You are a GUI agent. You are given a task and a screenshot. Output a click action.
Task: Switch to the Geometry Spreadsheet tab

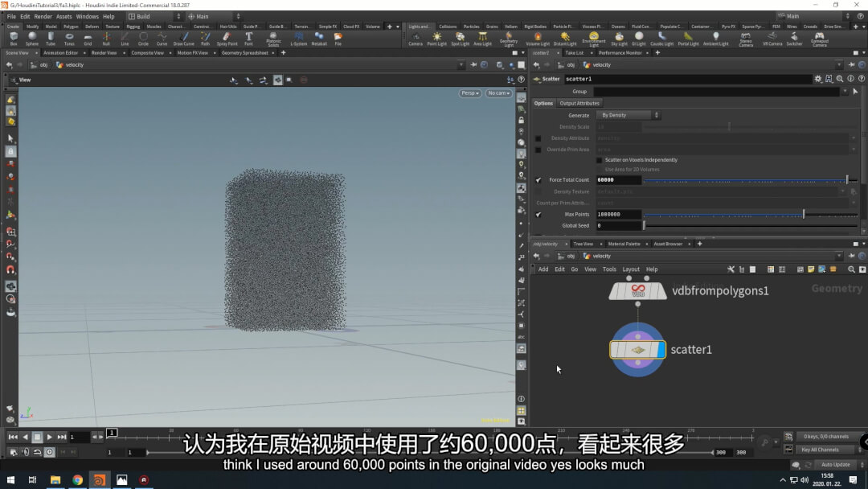244,53
